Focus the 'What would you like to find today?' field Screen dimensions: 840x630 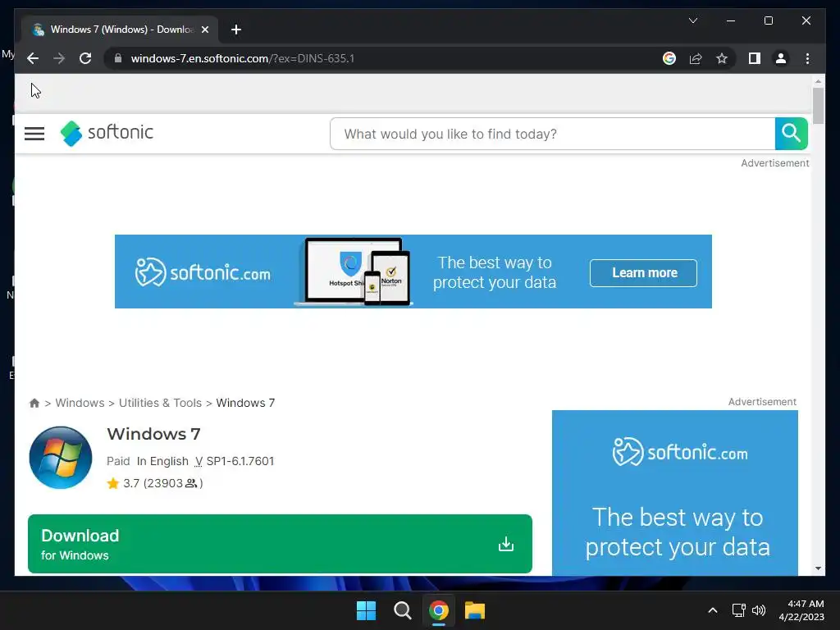point(552,134)
